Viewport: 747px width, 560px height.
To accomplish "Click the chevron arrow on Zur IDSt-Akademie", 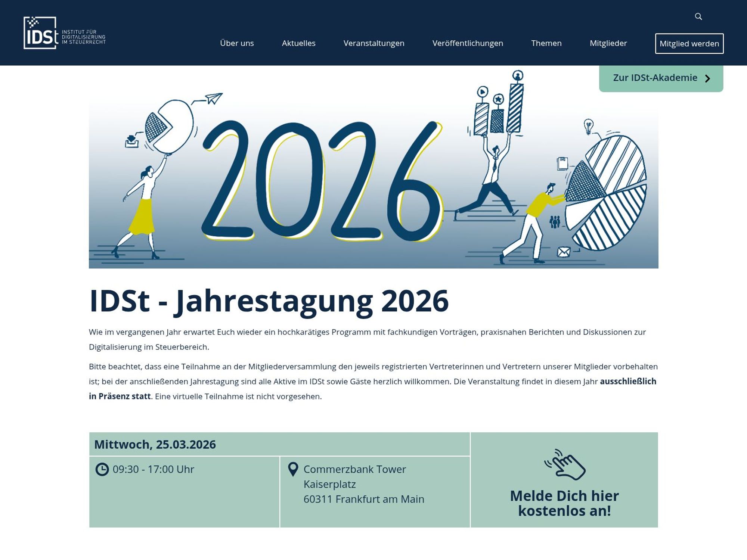I will click(x=707, y=78).
